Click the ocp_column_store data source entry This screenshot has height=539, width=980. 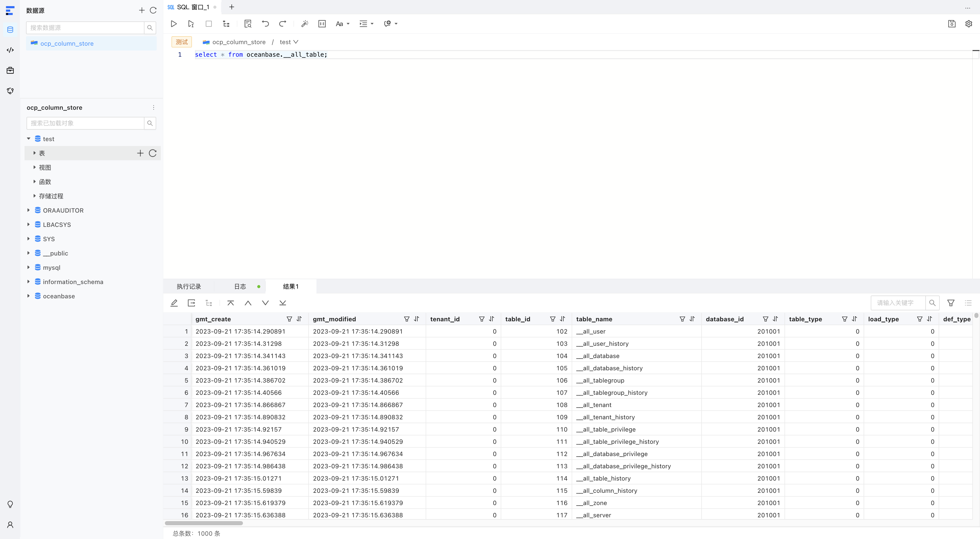click(67, 43)
